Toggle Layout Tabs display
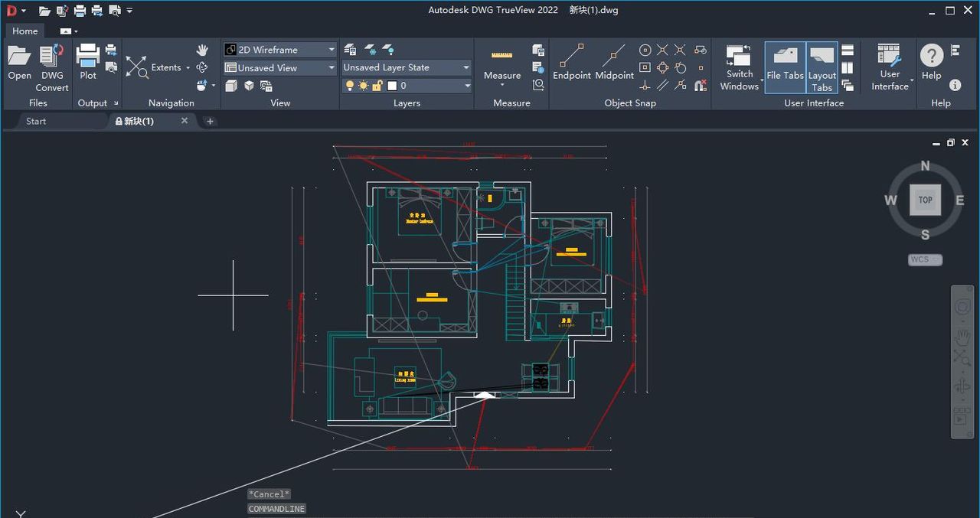This screenshot has height=518, width=980. pyautogui.click(x=822, y=67)
